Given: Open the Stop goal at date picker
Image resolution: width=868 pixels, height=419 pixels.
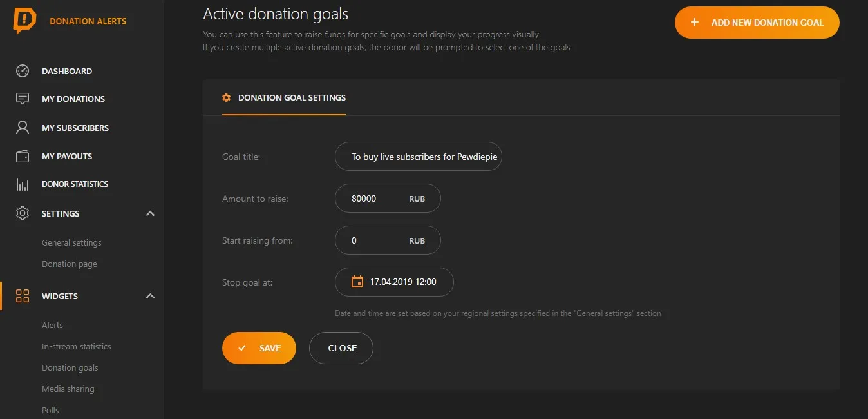Looking at the screenshot, I should (394, 282).
